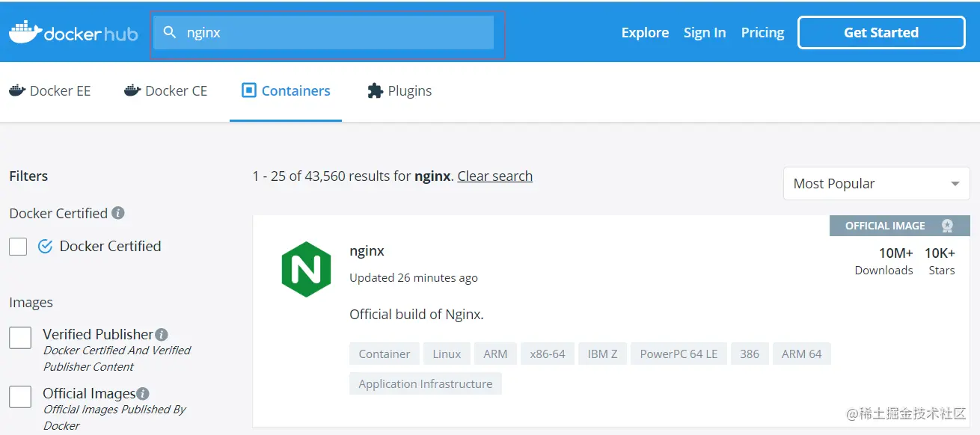Image resolution: width=980 pixels, height=435 pixels.
Task: Switch to the Docker EE tab
Action: pyautogui.click(x=50, y=91)
